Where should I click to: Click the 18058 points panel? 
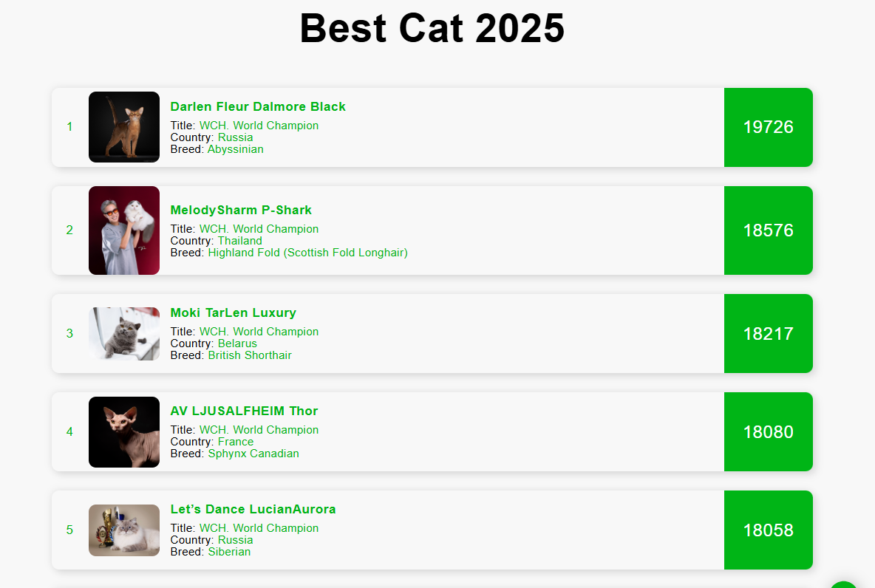click(x=768, y=530)
